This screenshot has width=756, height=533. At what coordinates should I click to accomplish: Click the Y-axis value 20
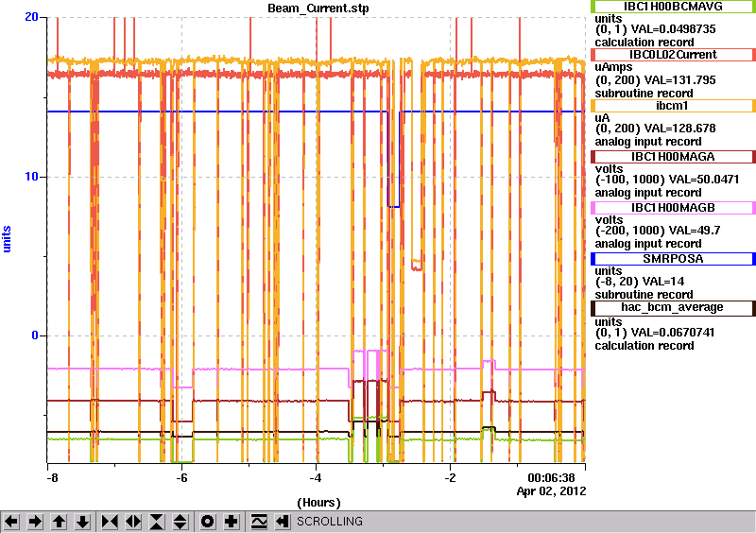pyautogui.click(x=31, y=17)
